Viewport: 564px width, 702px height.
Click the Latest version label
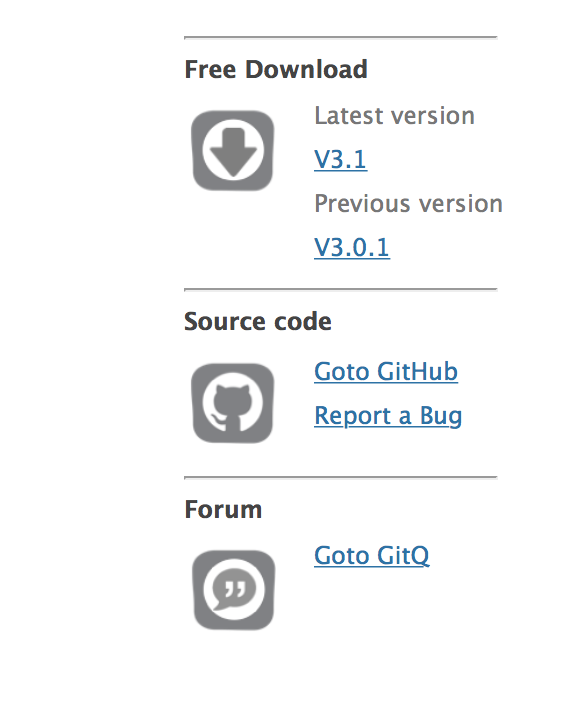tap(394, 116)
